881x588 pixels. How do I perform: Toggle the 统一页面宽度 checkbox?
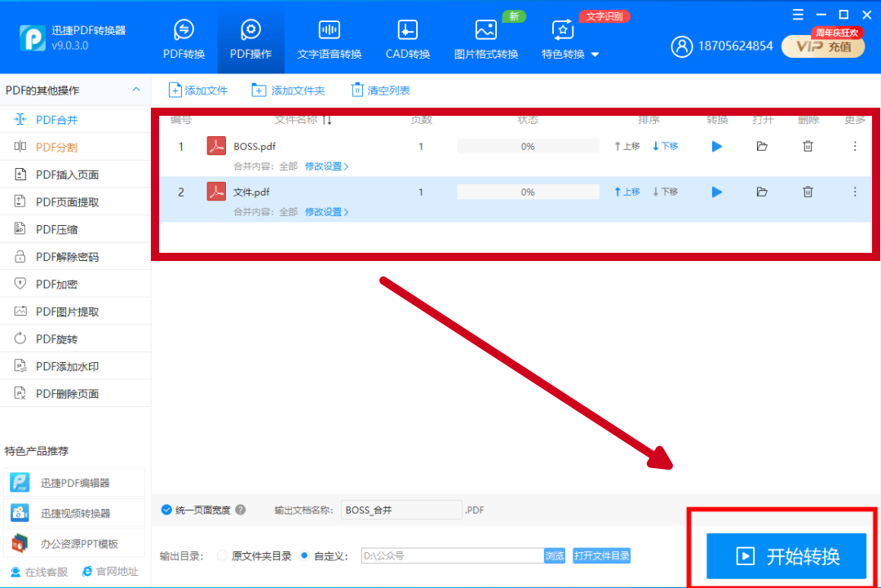pos(167,510)
